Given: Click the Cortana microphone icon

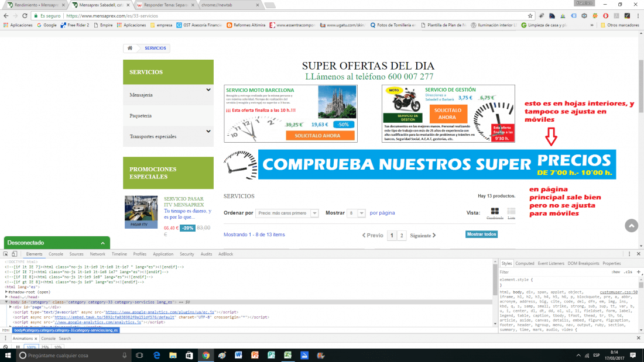Looking at the screenshot, I should point(124,355).
